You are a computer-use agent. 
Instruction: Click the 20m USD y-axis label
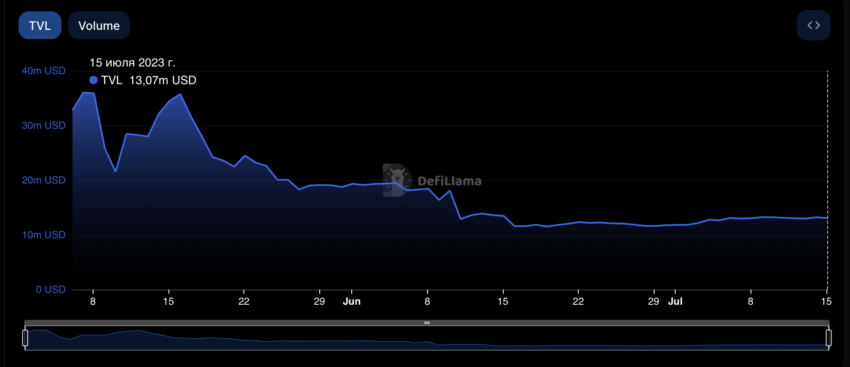pyautogui.click(x=43, y=181)
